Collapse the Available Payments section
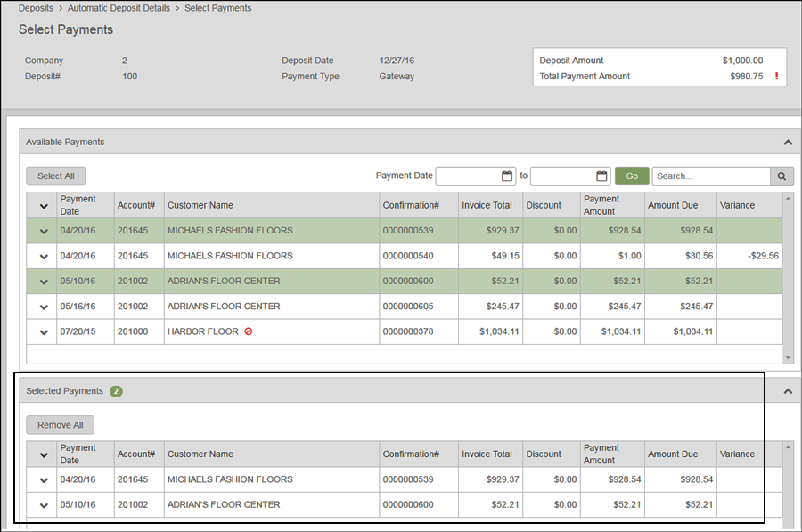Viewport: 802px width, 532px height. pos(786,141)
